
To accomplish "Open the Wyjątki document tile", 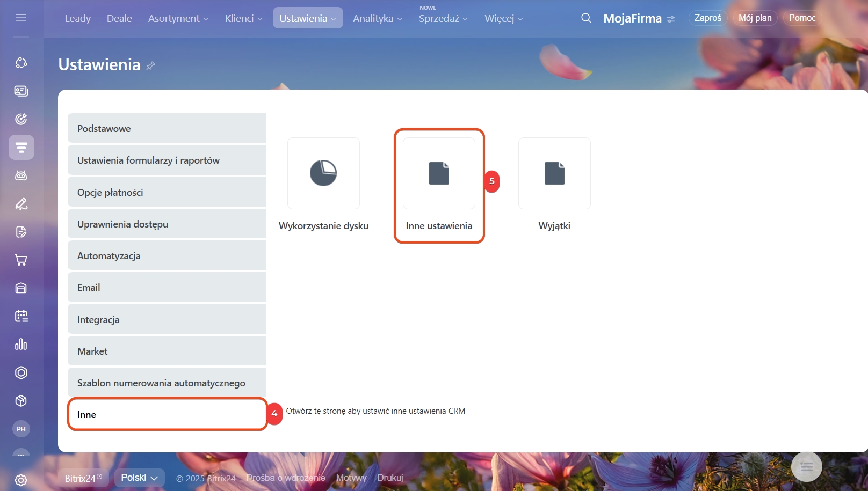I will 554,173.
